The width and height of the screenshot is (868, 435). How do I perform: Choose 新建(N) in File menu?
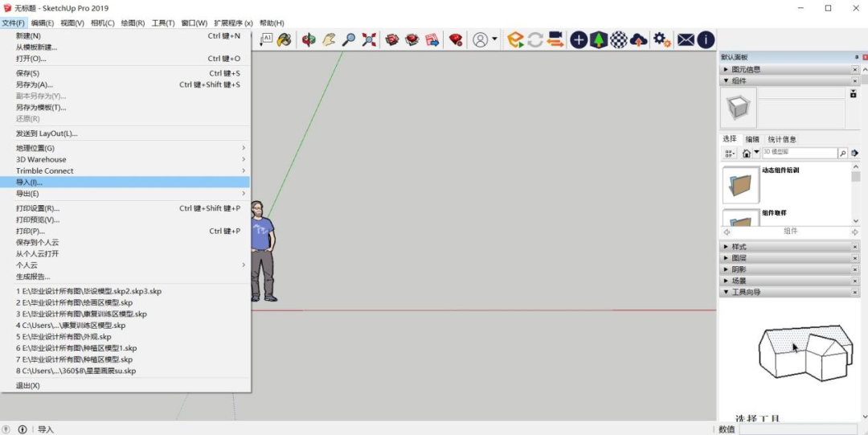click(125, 36)
